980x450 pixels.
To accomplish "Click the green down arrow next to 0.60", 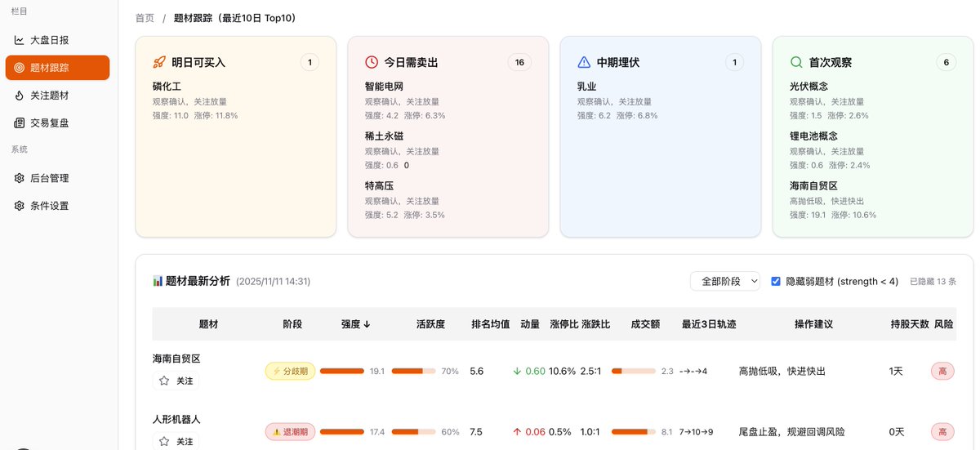I will (x=517, y=371).
